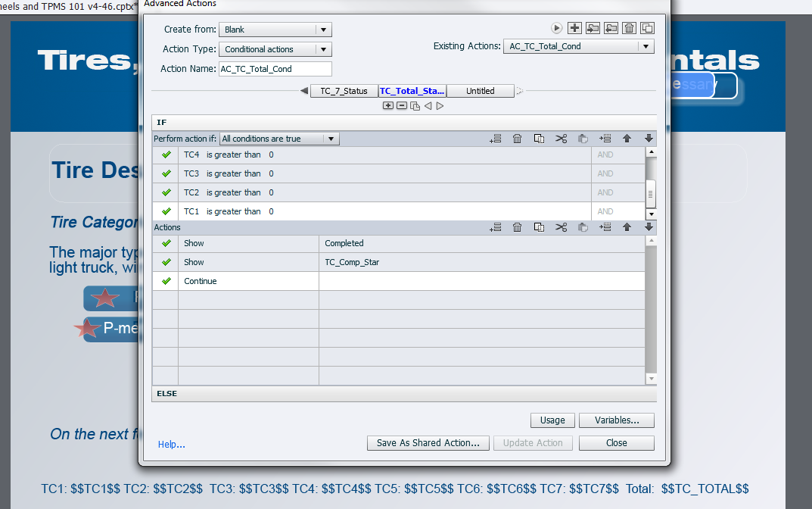Image resolution: width=812 pixels, height=509 pixels.
Task: Open the Help link
Action: coord(171,445)
